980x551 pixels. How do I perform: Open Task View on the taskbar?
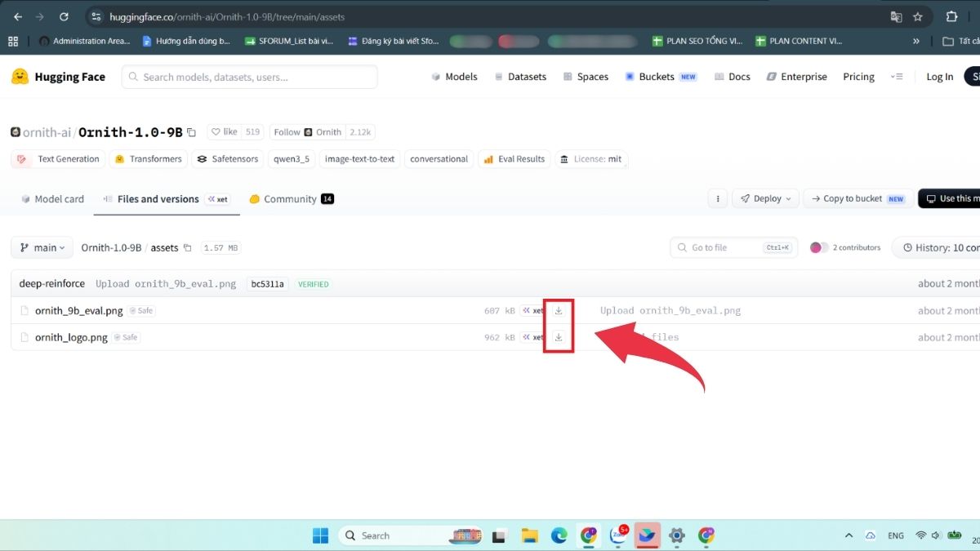tap(500, 535)
